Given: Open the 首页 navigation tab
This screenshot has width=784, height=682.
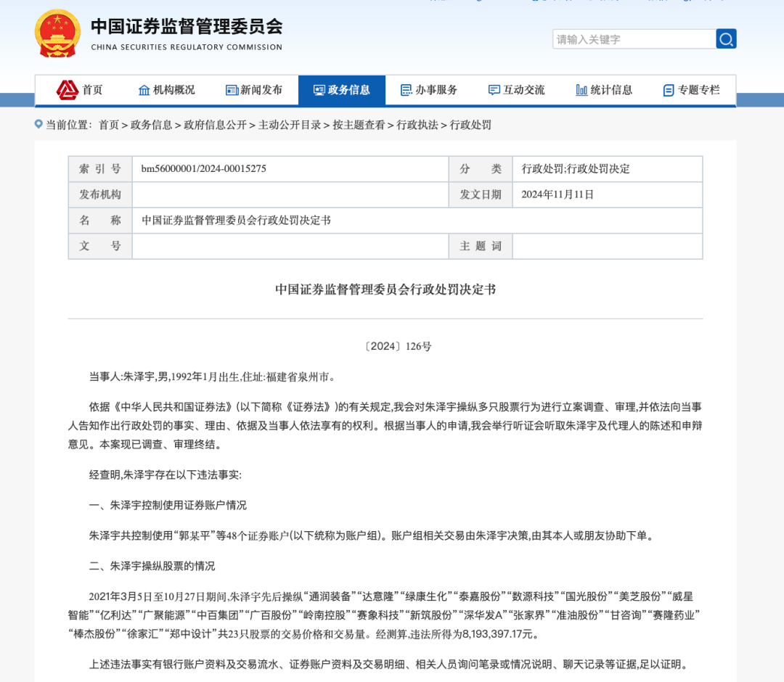Looking at the screenshot, I should tap(79, 90).
